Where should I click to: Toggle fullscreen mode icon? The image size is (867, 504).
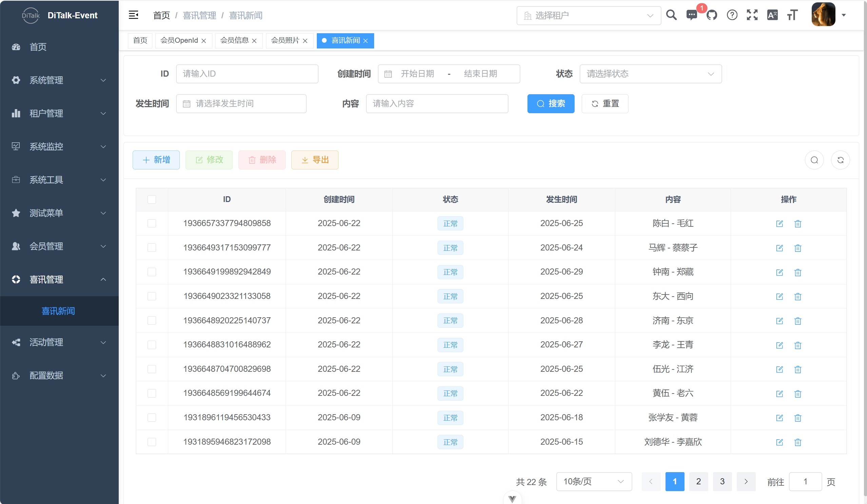[752, 15]
